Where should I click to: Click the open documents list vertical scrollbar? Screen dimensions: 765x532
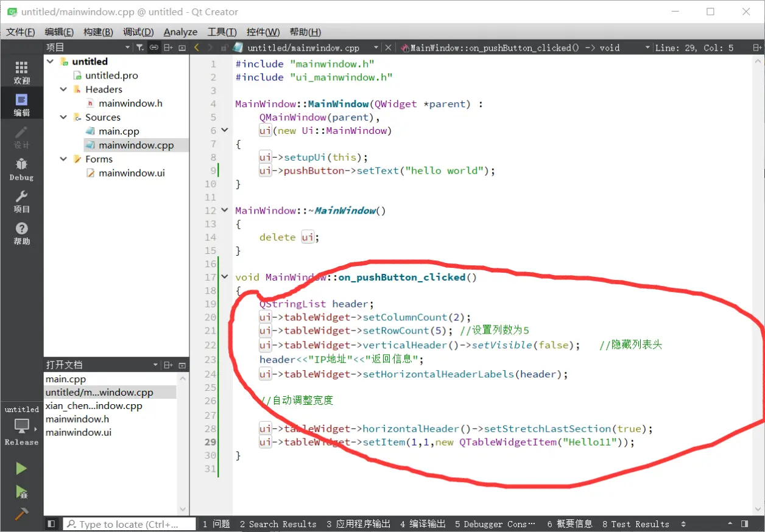(x=183, y=443)
